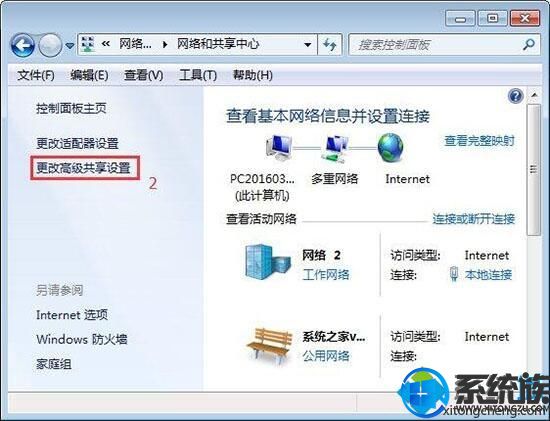The image size is (550, 421).
Task: Click the 搜索控制面板 search field
Action: pos(435,45)
